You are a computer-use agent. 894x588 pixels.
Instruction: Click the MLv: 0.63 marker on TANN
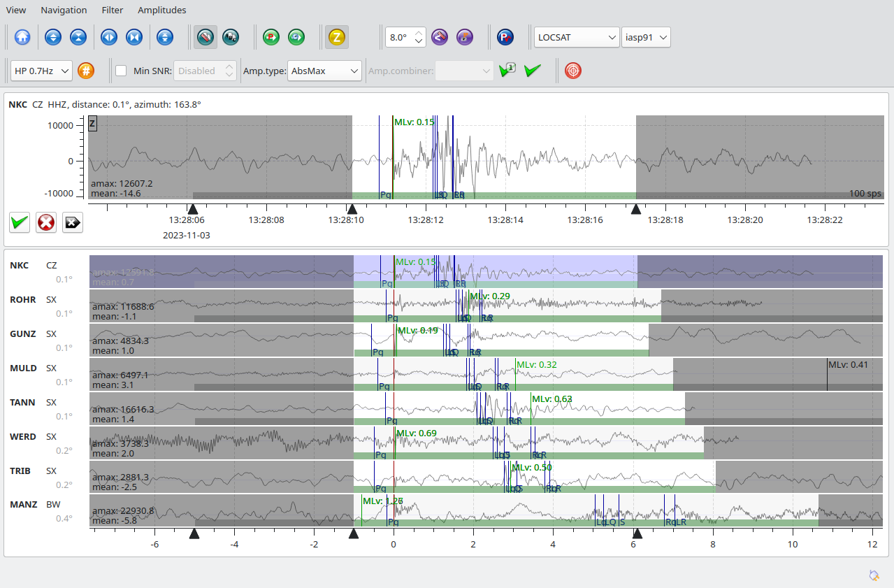(x=552, y=399)
